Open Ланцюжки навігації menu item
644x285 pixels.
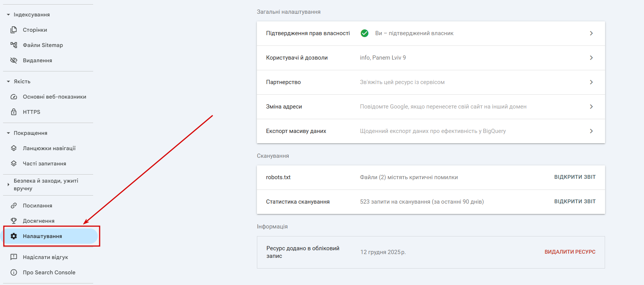(49, 148)
